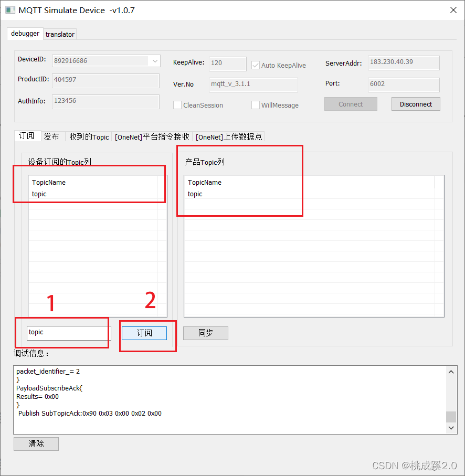The width and height of the screenshot is (465, 476).
Task: Switch to the 发布 tab
Action: (x=52, y=136)
